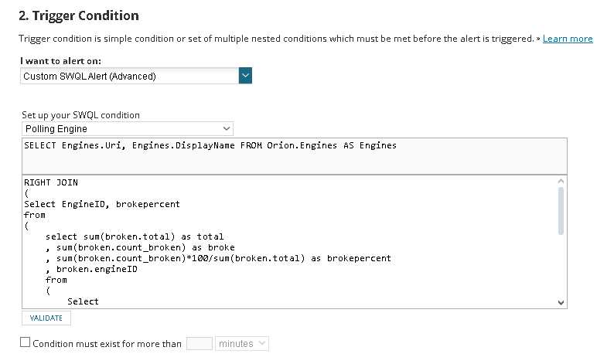Click the scroll up arrow of SWQL editor
This screenshot has height=364, width=614.
tap(561, 182)
